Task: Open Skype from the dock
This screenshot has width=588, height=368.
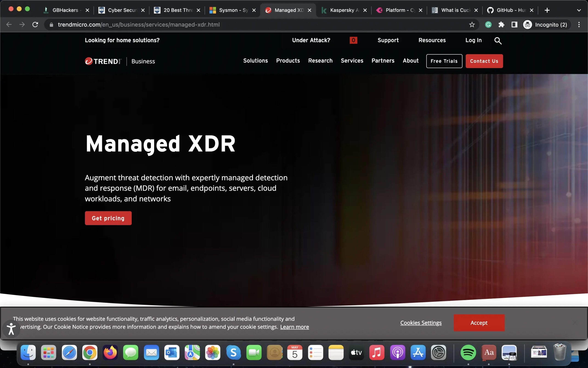Action: tap(233, 352)
